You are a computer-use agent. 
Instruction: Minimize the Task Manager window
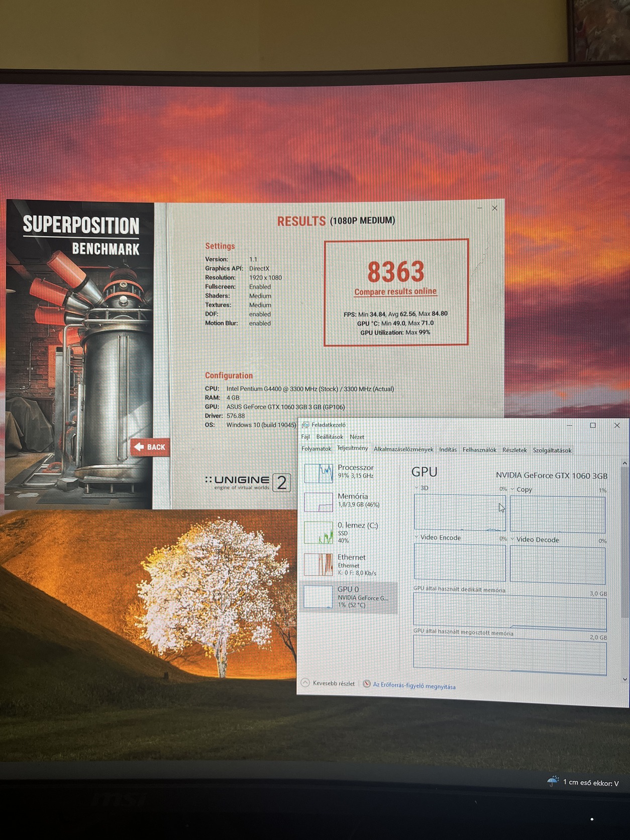coord(569,425)
